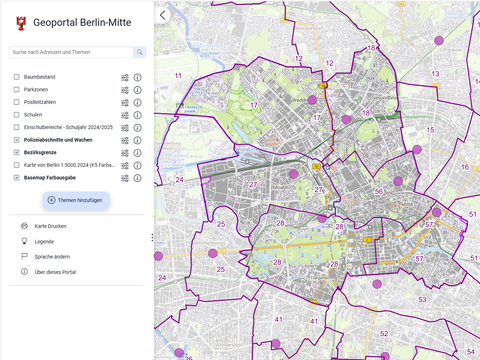Image resolution: width=480 pixels, height=360 pixels.
Task: Show info for Baumbestand layer
Action: (x=137, y=78)
